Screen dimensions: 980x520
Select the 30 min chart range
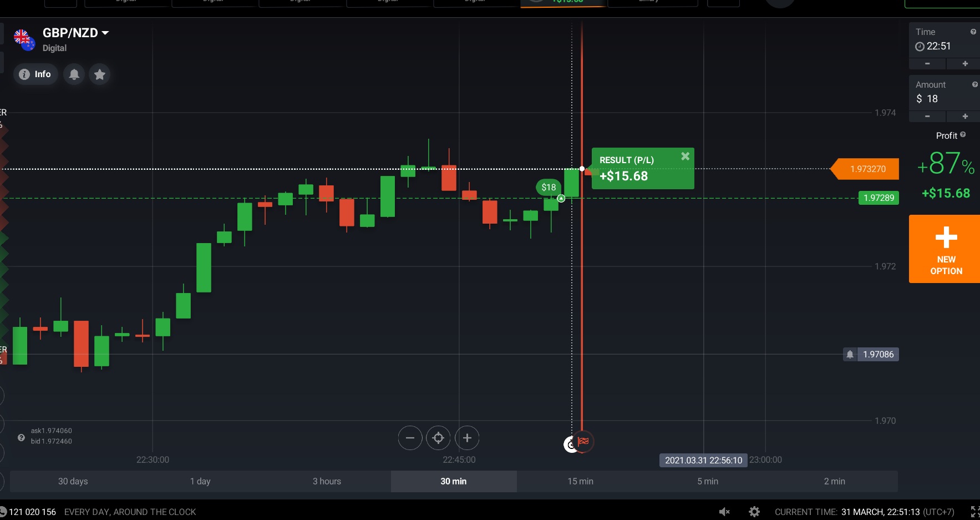click(x=454, y=481)
